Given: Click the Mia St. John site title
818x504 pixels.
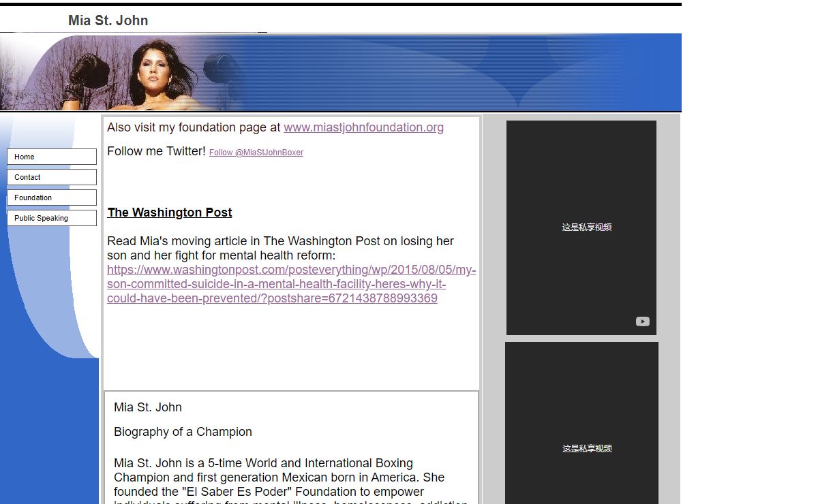Looking at the screenshot, I should click(108, 20).
